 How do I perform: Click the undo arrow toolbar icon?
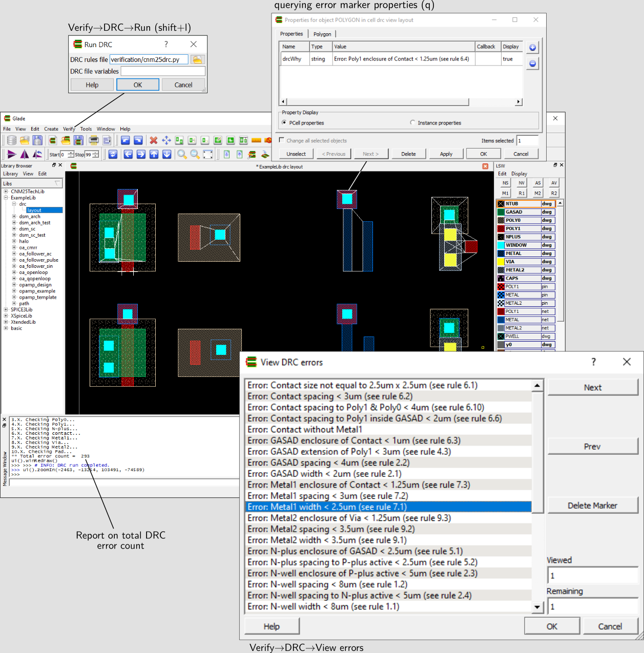125,140
